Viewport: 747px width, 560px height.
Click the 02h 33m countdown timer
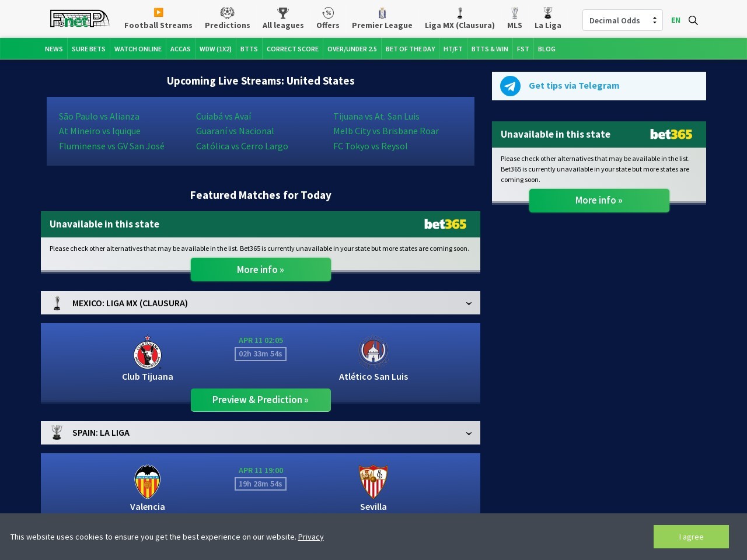[260, 354]
